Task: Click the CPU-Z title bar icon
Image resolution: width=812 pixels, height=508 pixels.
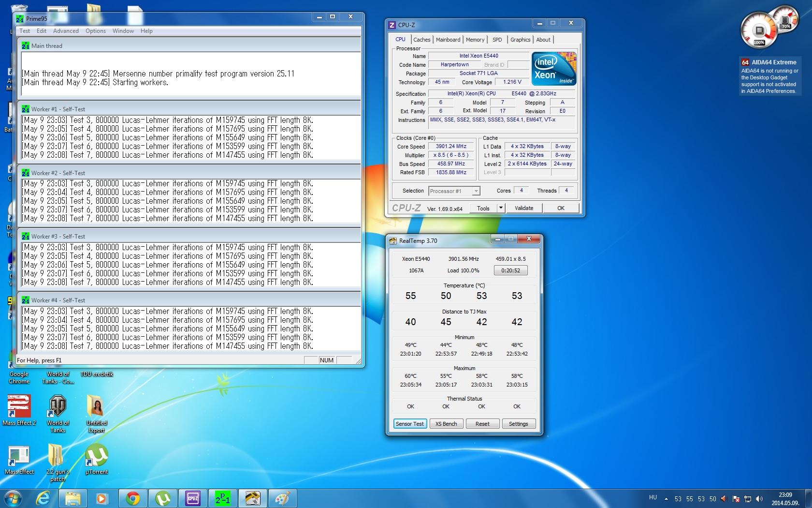Action: (x=392, y=25)
